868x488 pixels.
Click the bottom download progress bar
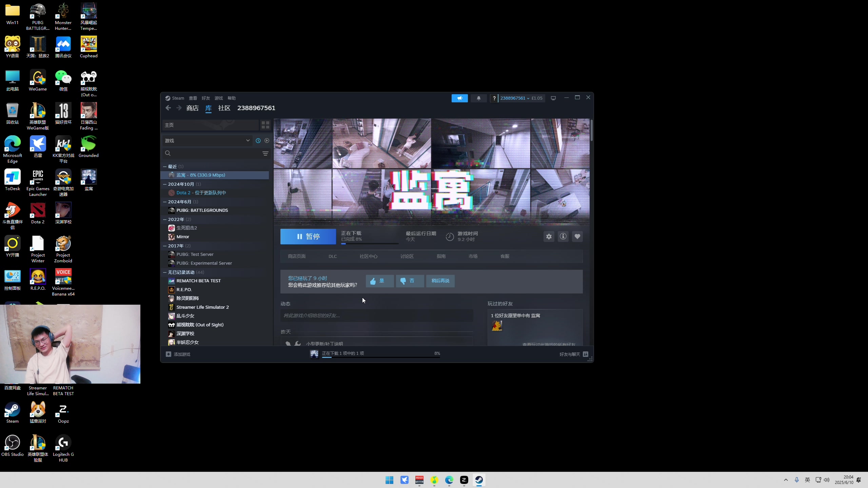click(381, 358)
